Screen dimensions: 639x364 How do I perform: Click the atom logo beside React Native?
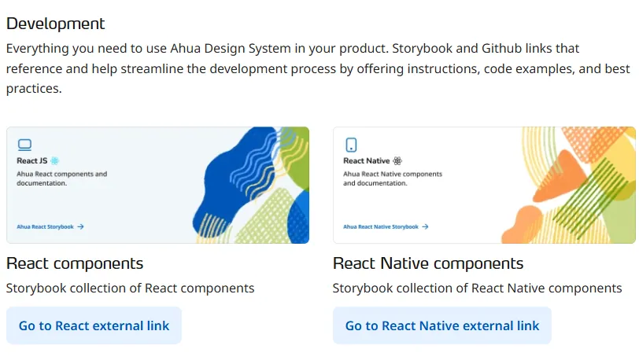pos(397,161)
